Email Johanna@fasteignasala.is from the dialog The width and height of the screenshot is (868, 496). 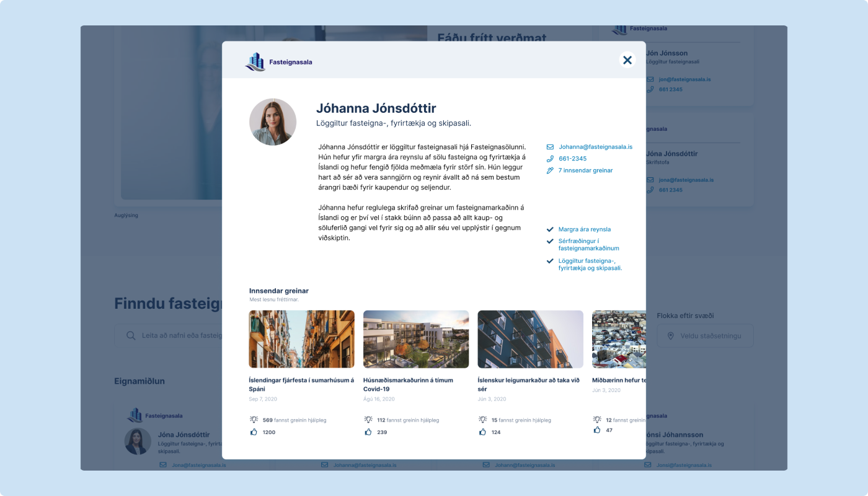[x=595, y=147]
